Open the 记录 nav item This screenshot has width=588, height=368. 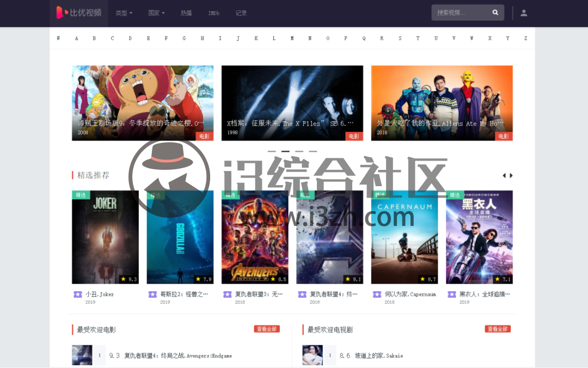pos(241,13)
